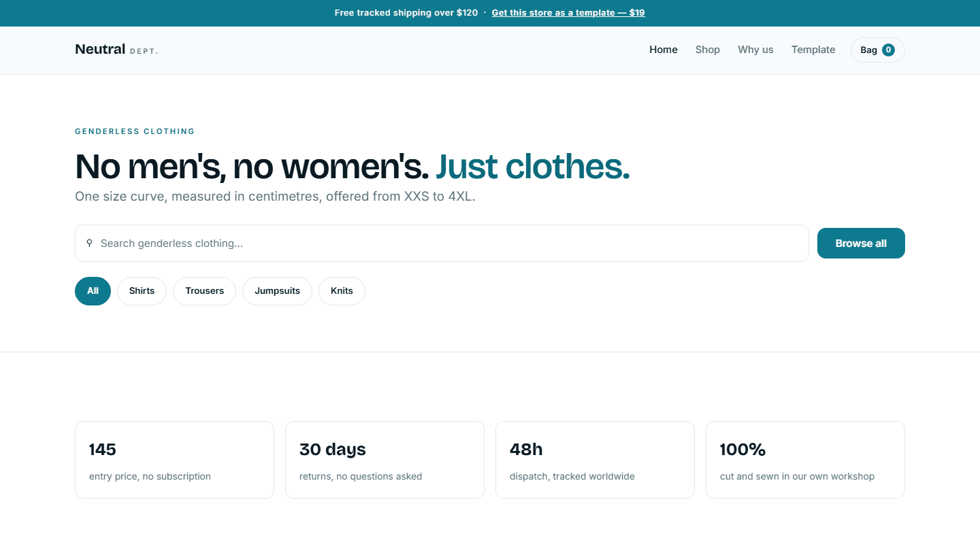Click the 48h dispatch card
This screenshot has height=551, width=980.
point(595,460)
